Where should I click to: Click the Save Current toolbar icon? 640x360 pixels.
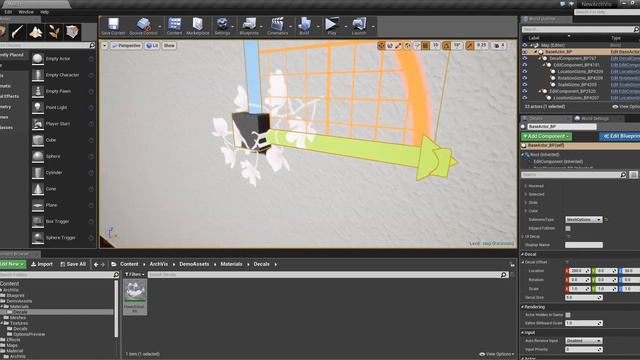(x=113, y=26)
